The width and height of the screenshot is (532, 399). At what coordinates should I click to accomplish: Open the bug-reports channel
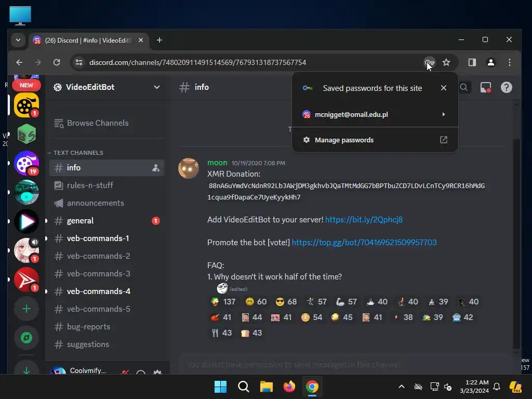pyautogui.click(x=107, y=327)
